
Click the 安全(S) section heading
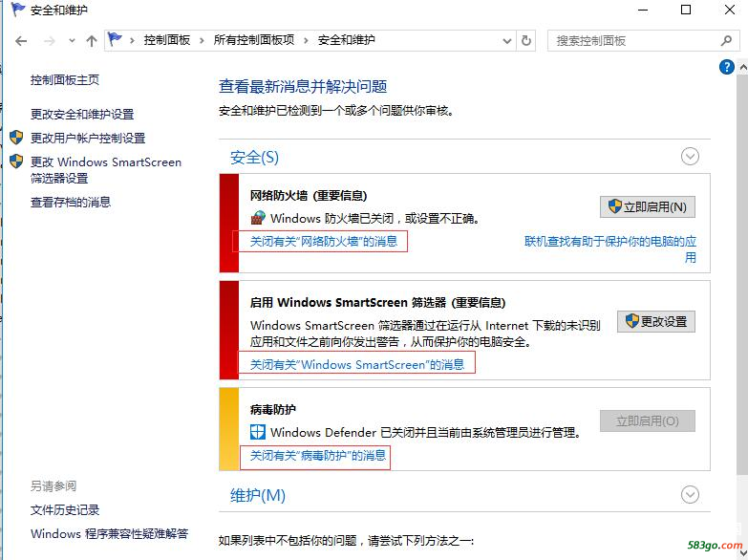point(254,157)
